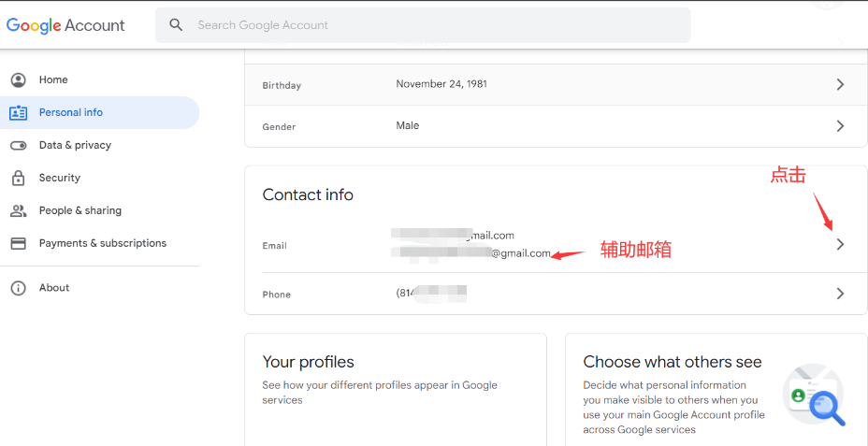Open the Email row arrow

tap(840, 244)
